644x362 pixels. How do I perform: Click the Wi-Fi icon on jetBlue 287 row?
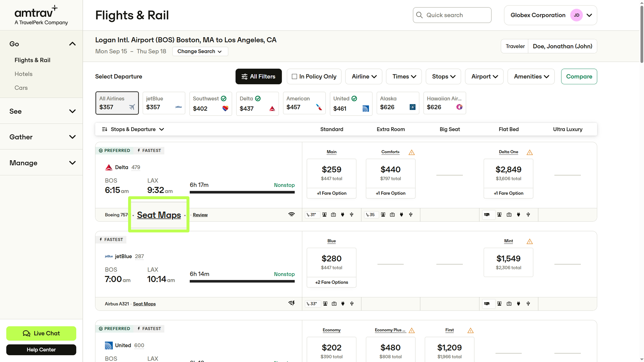291,303
